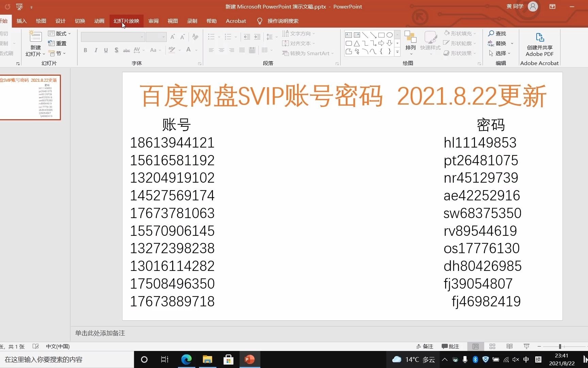Select the rectangle shape in gallery
The height and width of the screenshot is (368, 588).
coord(381,35)
